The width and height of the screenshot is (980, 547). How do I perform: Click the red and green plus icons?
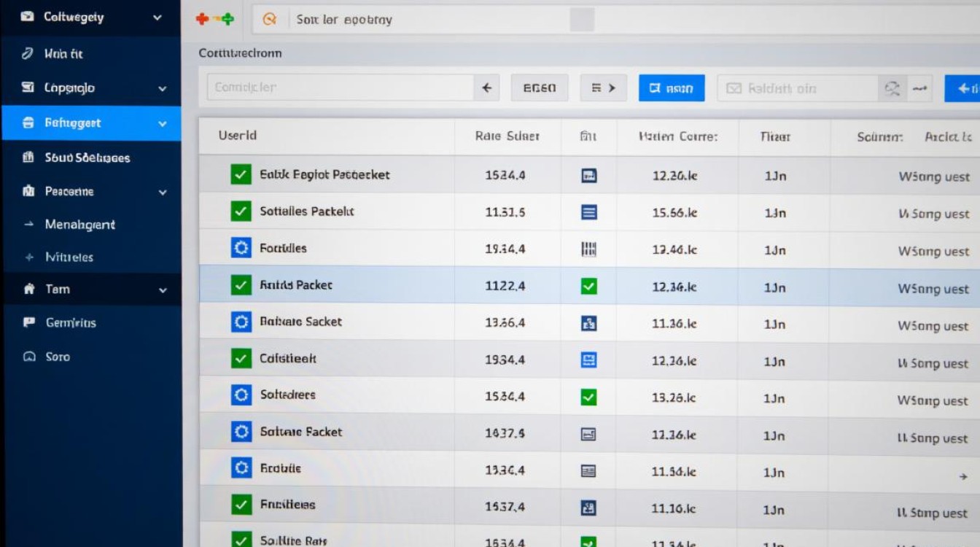point(215,20)
